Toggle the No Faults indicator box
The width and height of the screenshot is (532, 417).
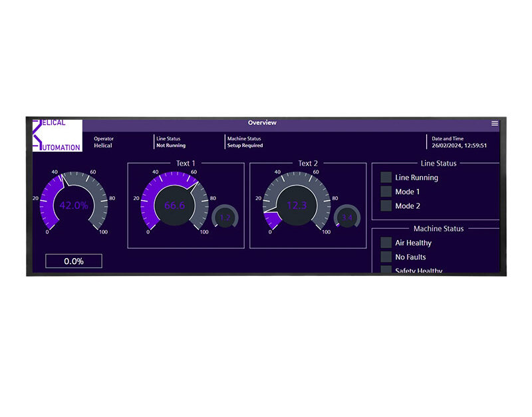[386, 257]
